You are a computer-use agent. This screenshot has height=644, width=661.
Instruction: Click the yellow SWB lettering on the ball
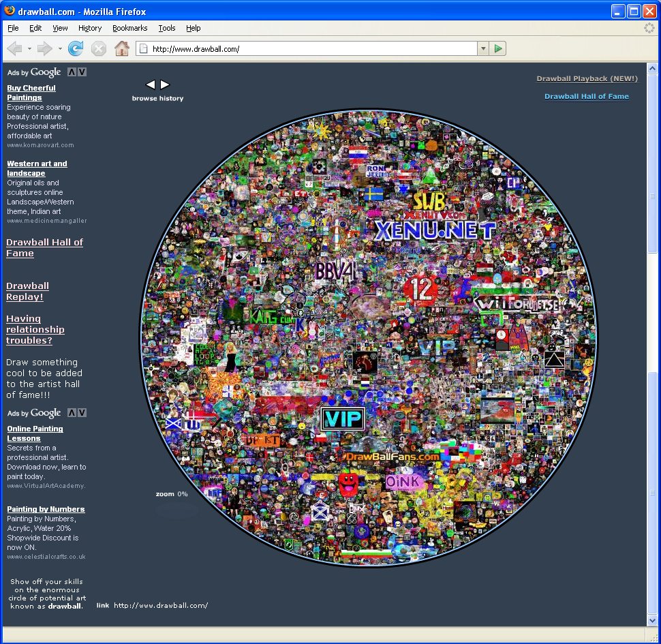pos(429,202)
